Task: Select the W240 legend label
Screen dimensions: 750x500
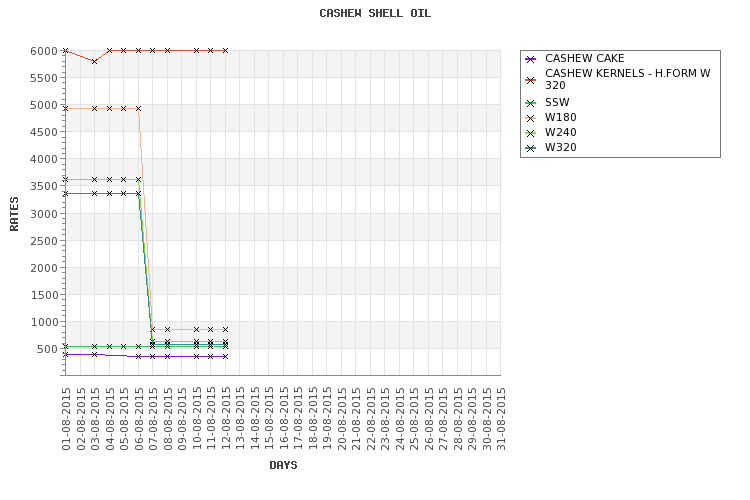Action: (x=561, y=133)
